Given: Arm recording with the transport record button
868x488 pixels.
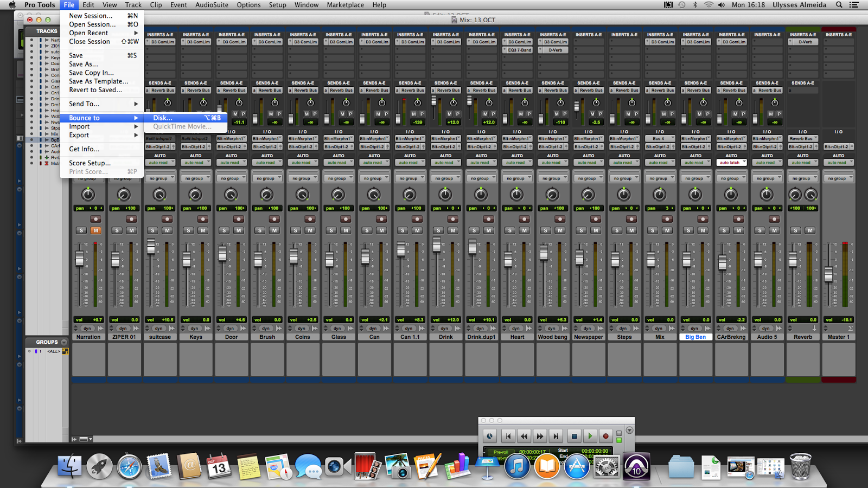Looking at the screenshot, I should (606, 436).
